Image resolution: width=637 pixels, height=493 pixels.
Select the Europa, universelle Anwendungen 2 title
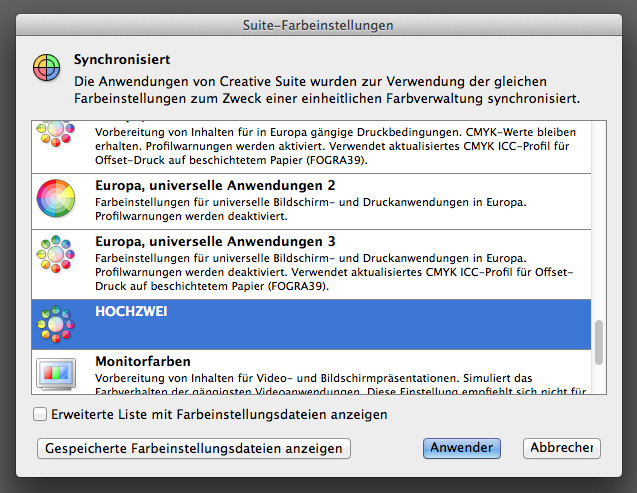point(214,186)
